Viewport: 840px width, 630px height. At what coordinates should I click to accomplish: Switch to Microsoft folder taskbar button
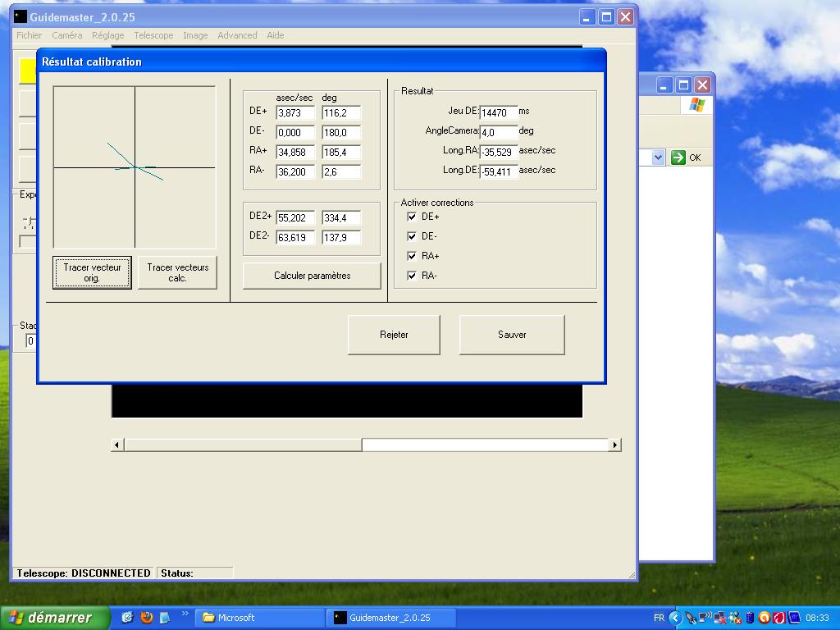258,618
